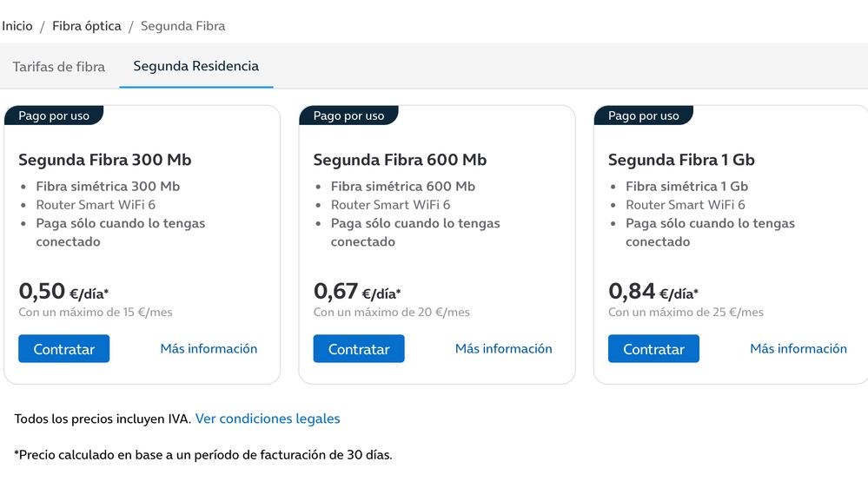Click the Segunda Fibra breadcrumb text

coord(182,26)
